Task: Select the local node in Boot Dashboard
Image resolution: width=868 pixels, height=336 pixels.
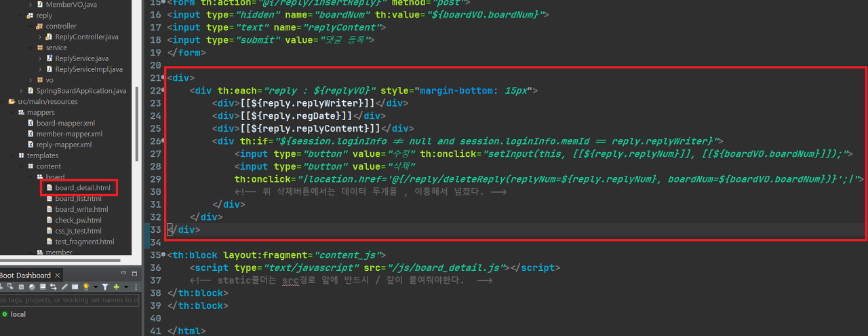Action: click(18, 314)
